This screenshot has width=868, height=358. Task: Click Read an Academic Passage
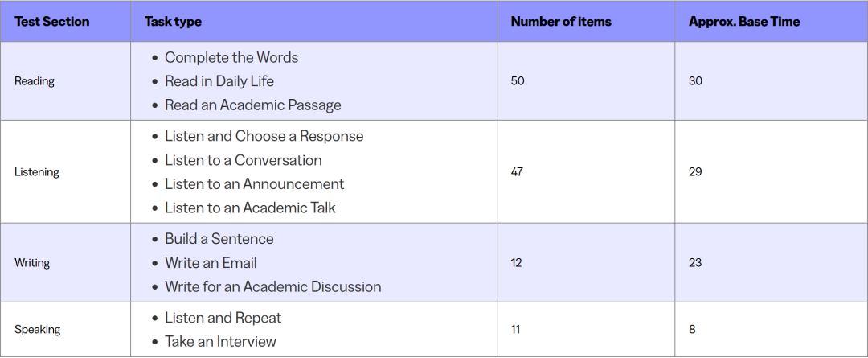coord(253,105)
